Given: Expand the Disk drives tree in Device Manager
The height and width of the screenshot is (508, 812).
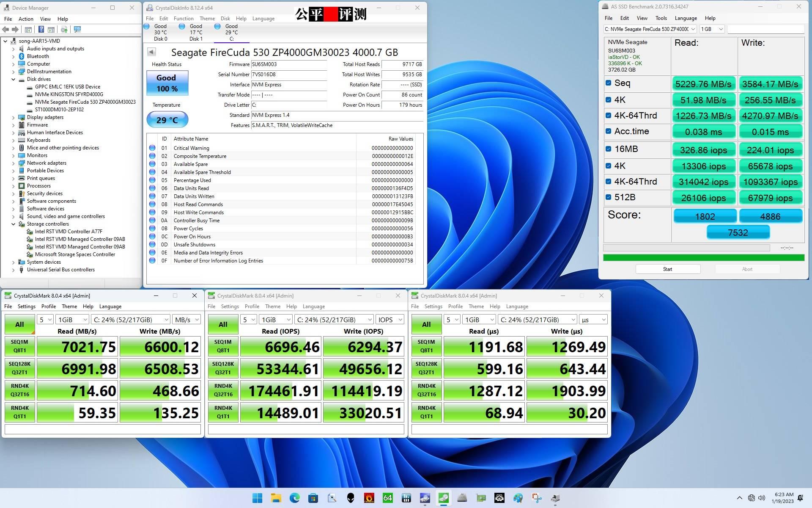Looking at the screenshot, I should [x=13, y=78].
